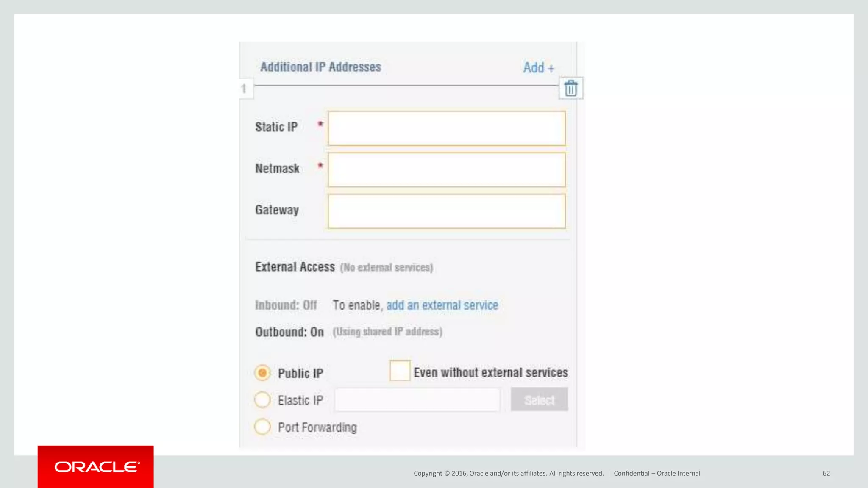
Task: Click the Elastic IP text field
Action: point(417,399)
